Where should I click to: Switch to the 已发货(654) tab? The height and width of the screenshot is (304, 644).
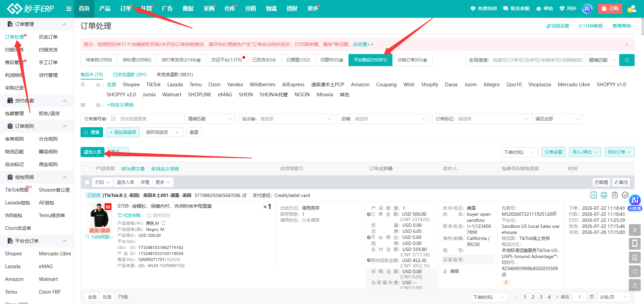(x=264, y=60)
